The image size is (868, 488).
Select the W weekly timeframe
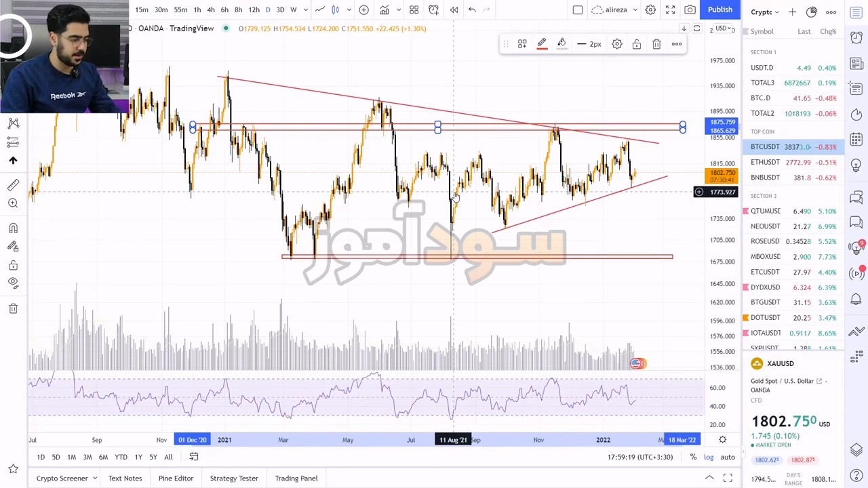294,9
